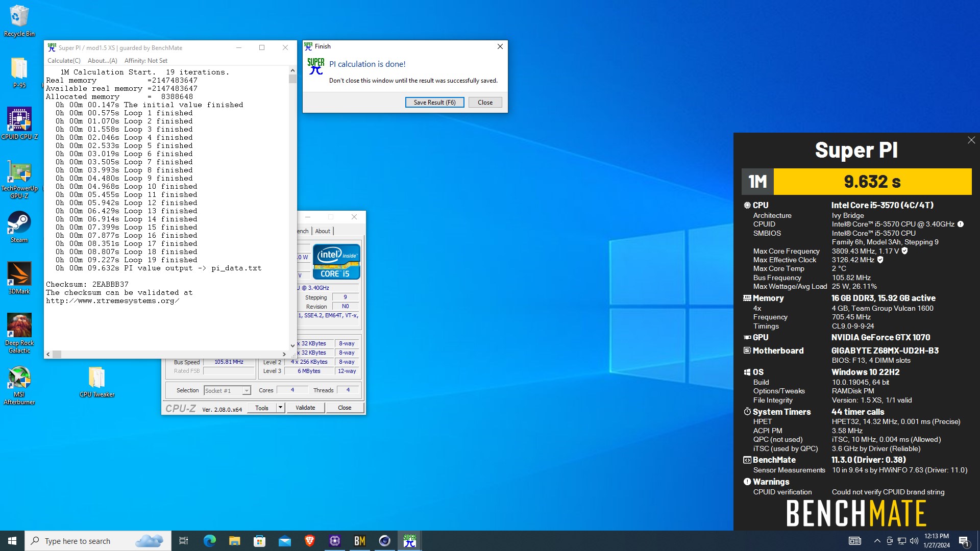Click the Level 3 6 MBytes cache value
This screenshot has width=980, height=551.
309,371
